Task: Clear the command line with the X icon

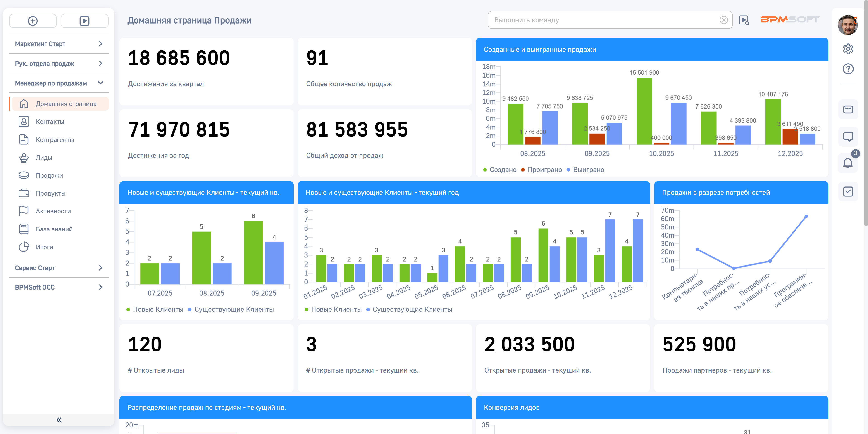Action: click(723, 20)
